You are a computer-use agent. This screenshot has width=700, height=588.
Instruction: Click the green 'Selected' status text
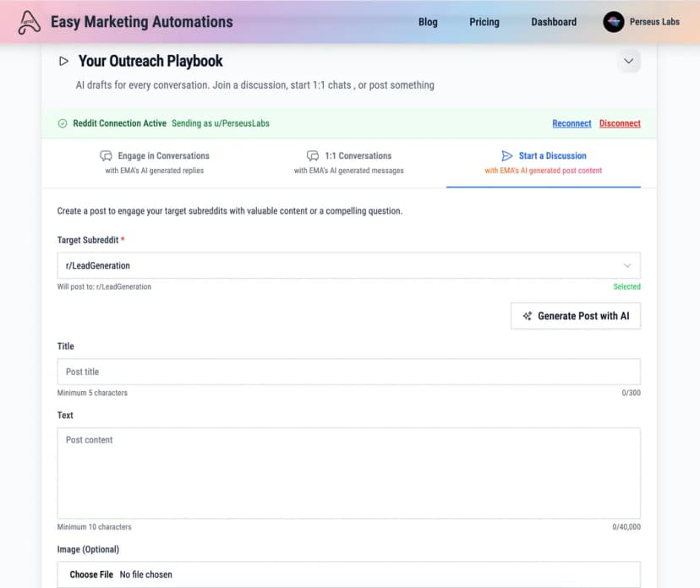click(626, 287)
